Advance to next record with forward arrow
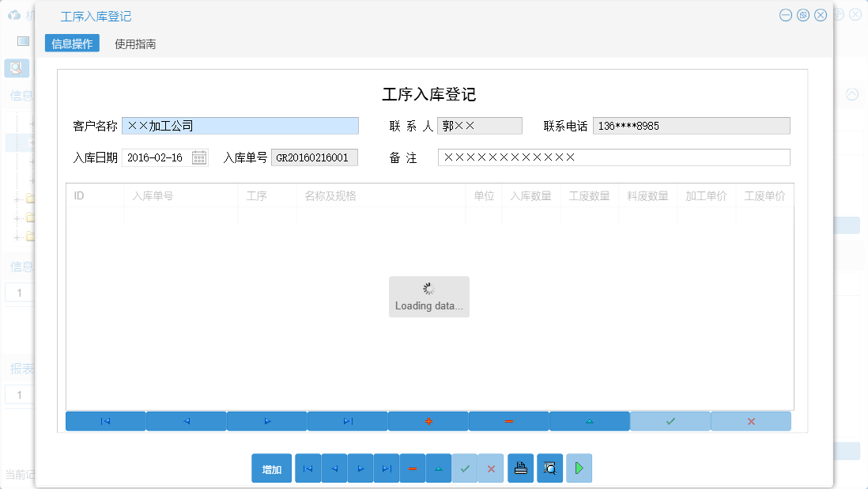 360,468
